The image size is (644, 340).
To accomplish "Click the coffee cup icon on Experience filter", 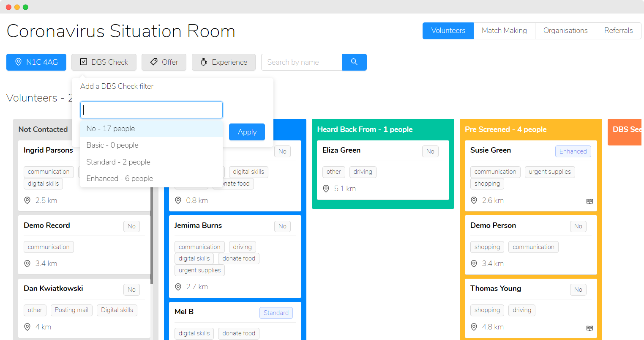I will coord(204,62).
